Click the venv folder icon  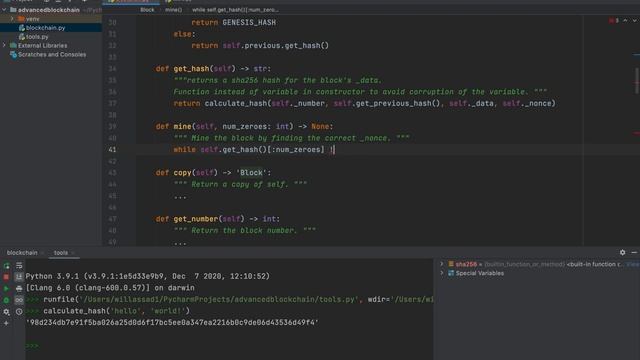pyautogui.click(x=21, y=19)
